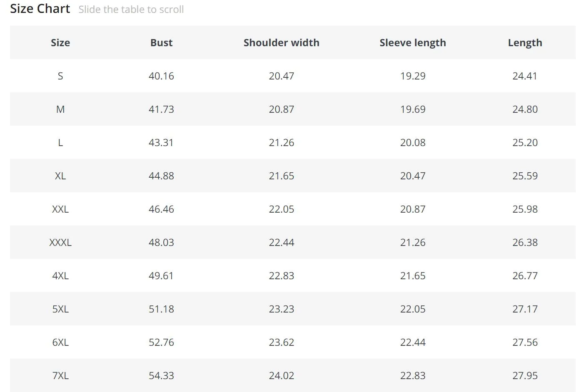Screen dimensions: 576x392
Task: Click the Size Chart heading
Action: pos(40,9)
